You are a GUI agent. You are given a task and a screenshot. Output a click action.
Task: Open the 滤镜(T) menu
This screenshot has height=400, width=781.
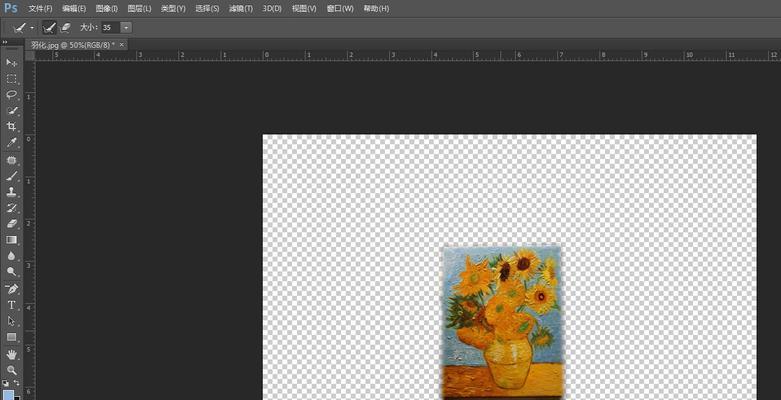point(241,8)
